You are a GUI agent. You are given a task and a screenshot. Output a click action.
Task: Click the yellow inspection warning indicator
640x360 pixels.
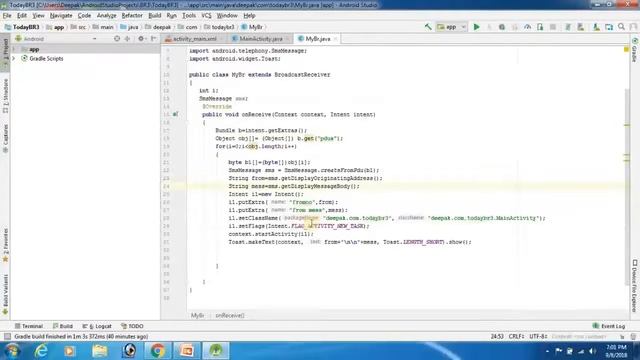click(626, 49)
